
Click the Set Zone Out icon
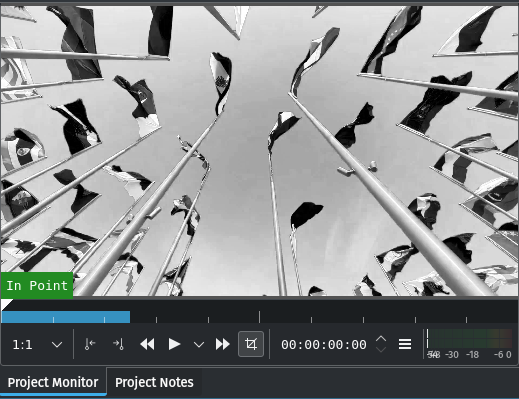click(x=118, y=344)
